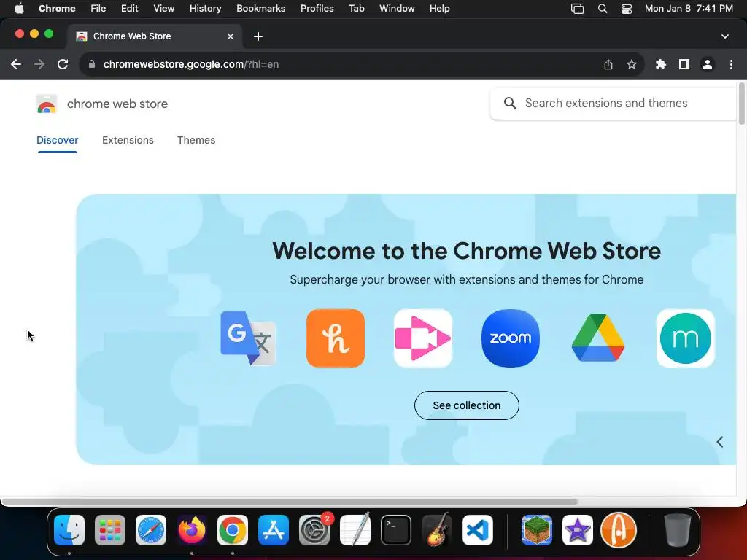Open GarageBand from the Dock
The image size is (747, 560).
coord(437,529)
